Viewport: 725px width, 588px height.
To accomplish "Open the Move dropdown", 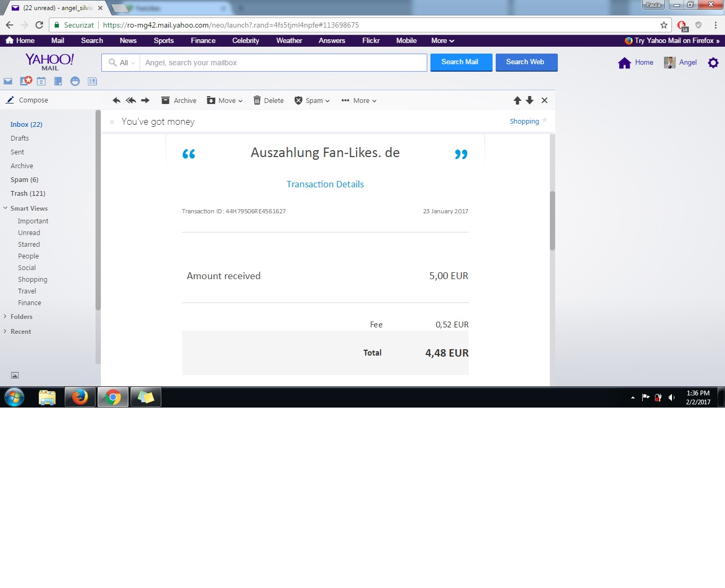I will pos(225,100).
